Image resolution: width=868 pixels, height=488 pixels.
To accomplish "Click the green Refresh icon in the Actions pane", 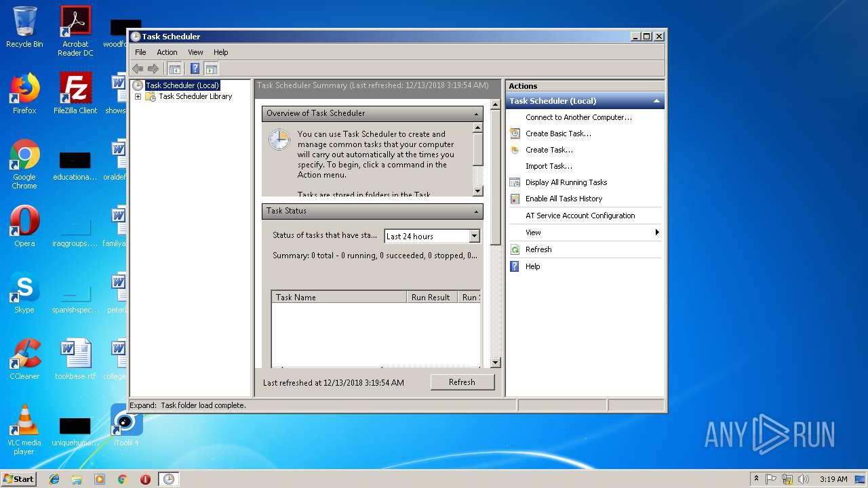I will click(515, 249).
